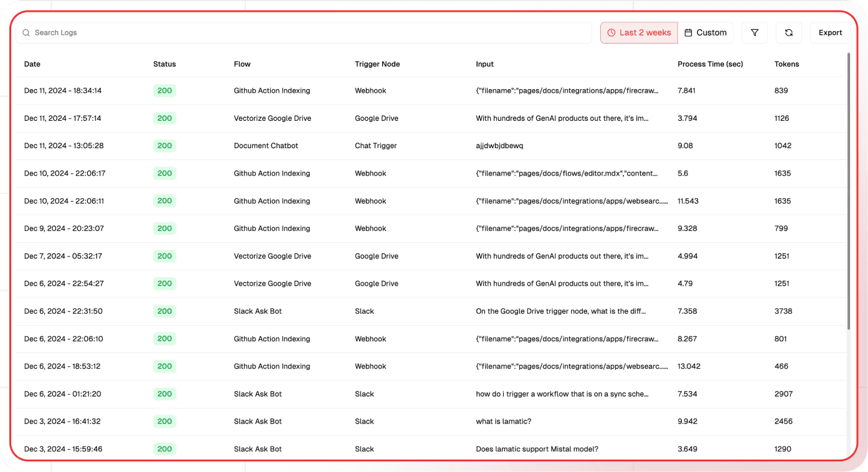Click the table vertical scrollbar
This screenshot has width=868, height=472.
tap(848, 191)
